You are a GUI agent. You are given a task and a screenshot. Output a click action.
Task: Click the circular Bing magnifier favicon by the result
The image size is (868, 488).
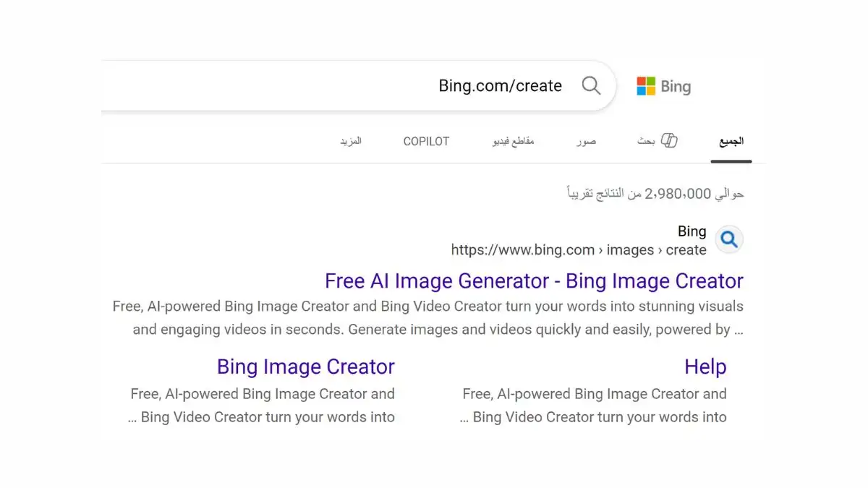[x=729, y=239]
